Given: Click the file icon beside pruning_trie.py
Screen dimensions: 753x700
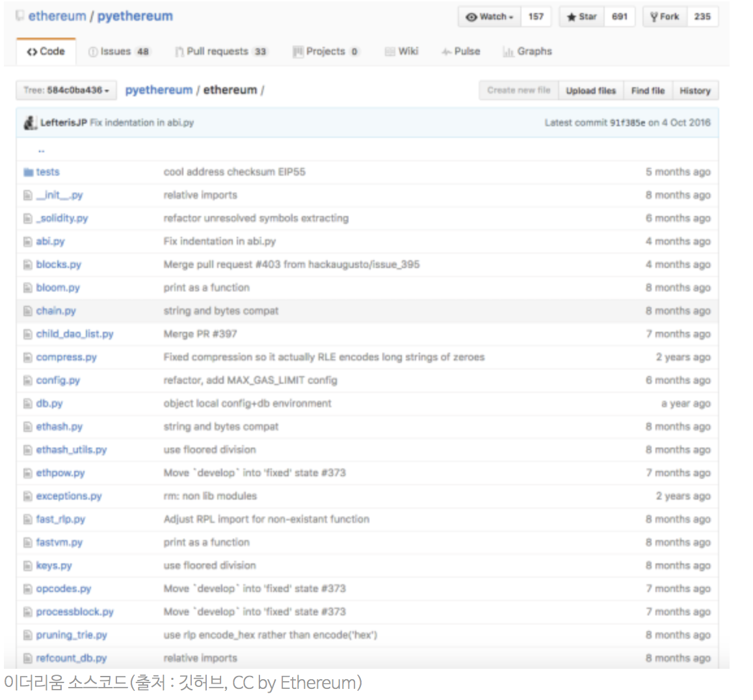Looking at the screenshot, I should tap(28, 635).
